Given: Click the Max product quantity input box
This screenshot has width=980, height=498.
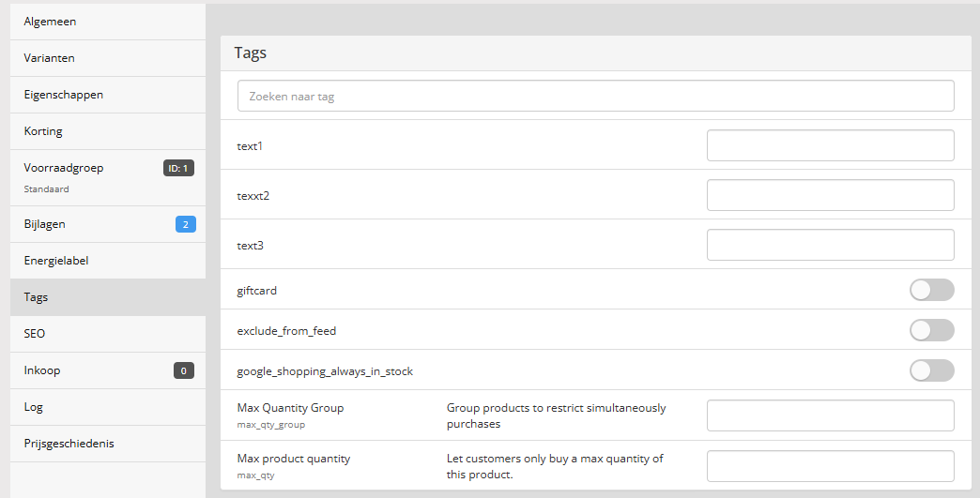Looking at the screenshot, I should click(x=831, y=466).
